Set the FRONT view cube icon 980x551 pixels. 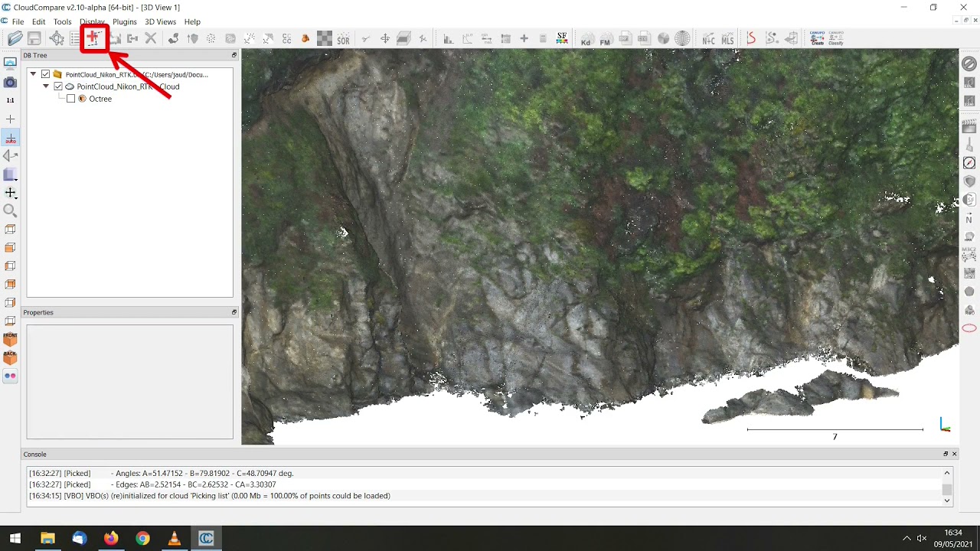click(x=10, y=339)
